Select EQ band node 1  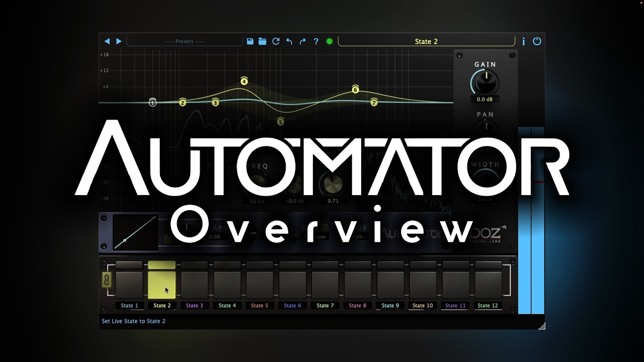153,102
